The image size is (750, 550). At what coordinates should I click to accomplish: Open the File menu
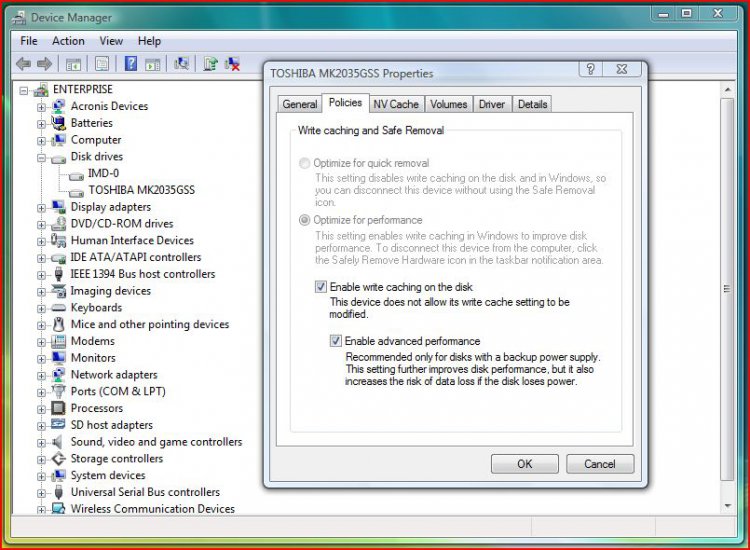pyautogui.click(x=29, y=41)
